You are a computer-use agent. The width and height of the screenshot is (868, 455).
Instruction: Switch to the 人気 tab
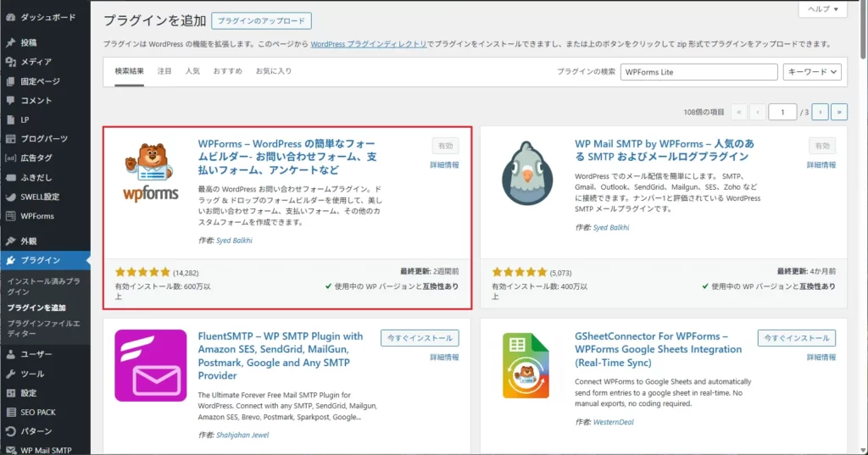[192, 71]
